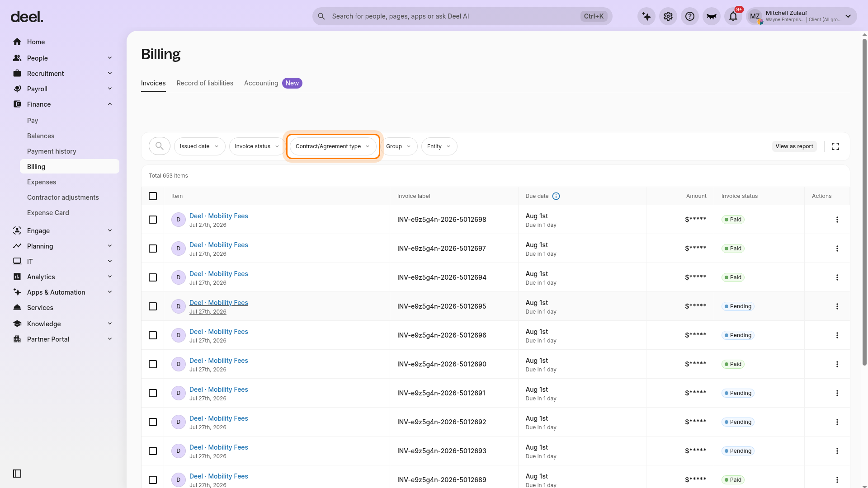Click the page vertical scrollbar
Screen dimensions: 868x488
click(x=864, y=202)
